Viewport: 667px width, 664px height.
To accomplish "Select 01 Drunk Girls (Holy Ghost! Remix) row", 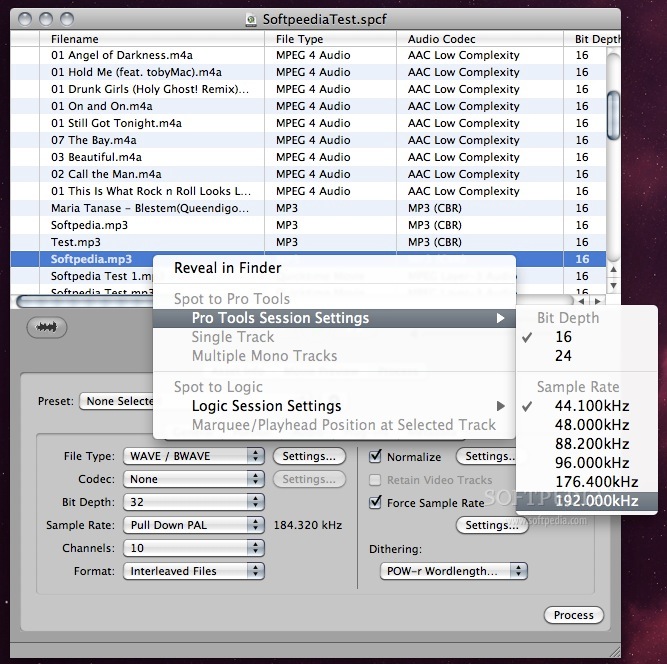I will (x=308, y=89).
